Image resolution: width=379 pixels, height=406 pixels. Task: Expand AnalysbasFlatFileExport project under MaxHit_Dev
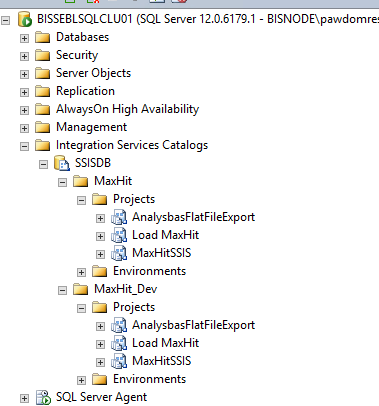100,326
